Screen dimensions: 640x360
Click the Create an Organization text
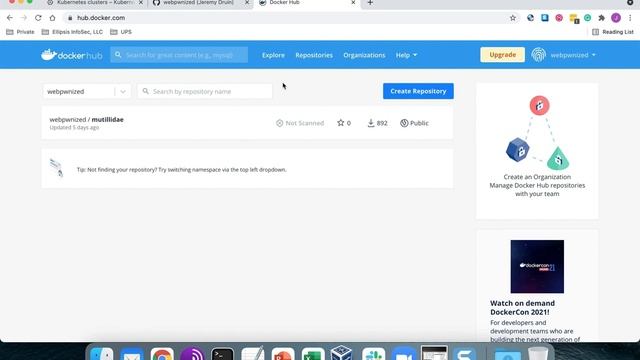pyautogui.click(x=537, y=177)
